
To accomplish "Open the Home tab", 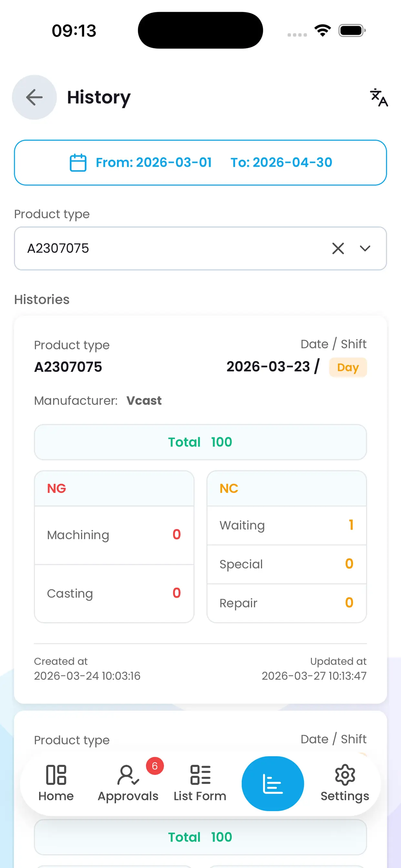I will (x=56, y=783).
